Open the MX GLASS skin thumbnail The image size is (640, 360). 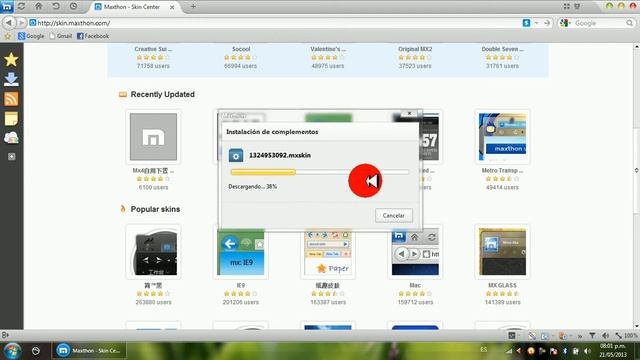point(502,251)
